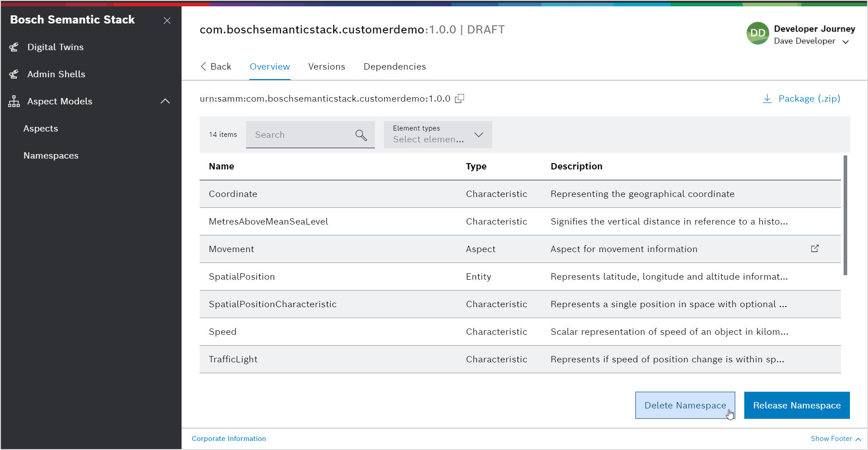
Task: Click the table's vertical scrollbar
Action: click(845, 215)
